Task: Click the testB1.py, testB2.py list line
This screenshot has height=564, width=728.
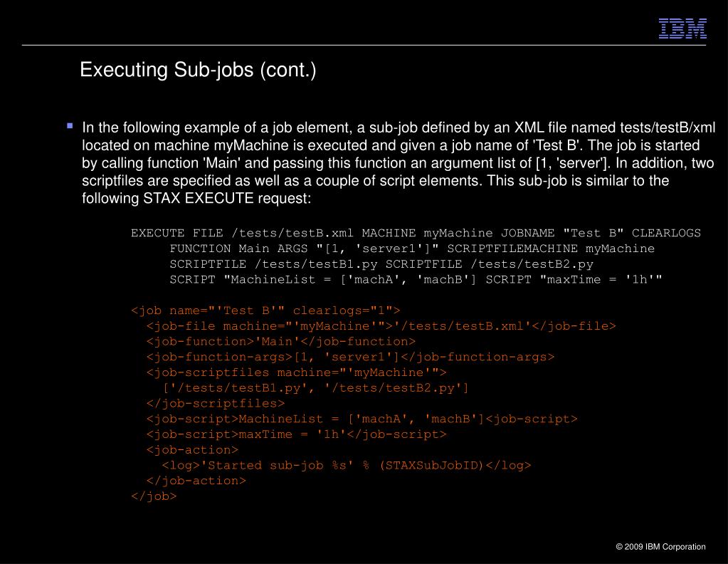Action: click(316, 388)
